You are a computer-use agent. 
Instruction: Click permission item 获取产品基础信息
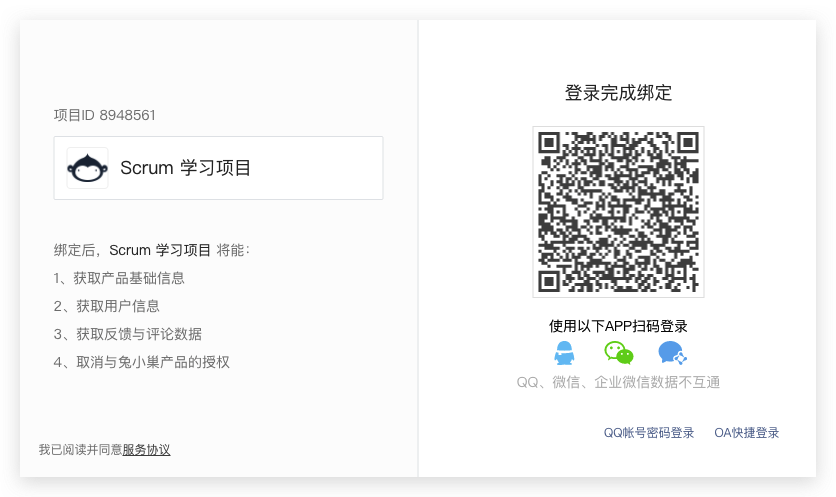[x=119, y=278]
